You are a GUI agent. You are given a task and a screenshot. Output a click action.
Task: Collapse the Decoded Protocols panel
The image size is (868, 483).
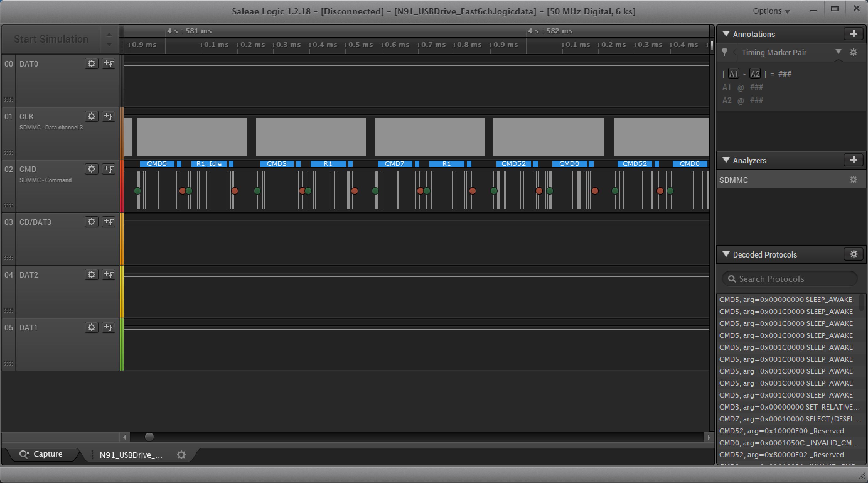pyautogui.click(x=726, y=254)
